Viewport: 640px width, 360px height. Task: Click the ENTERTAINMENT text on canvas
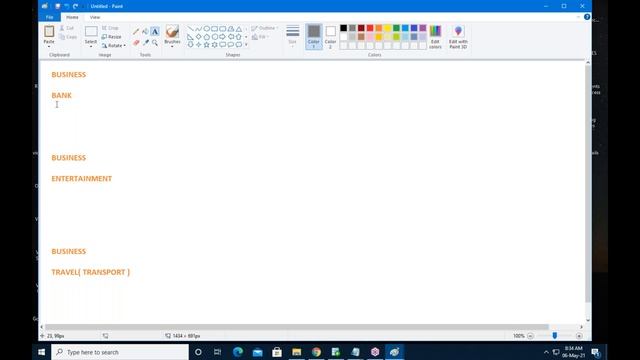tap(82, 178)
